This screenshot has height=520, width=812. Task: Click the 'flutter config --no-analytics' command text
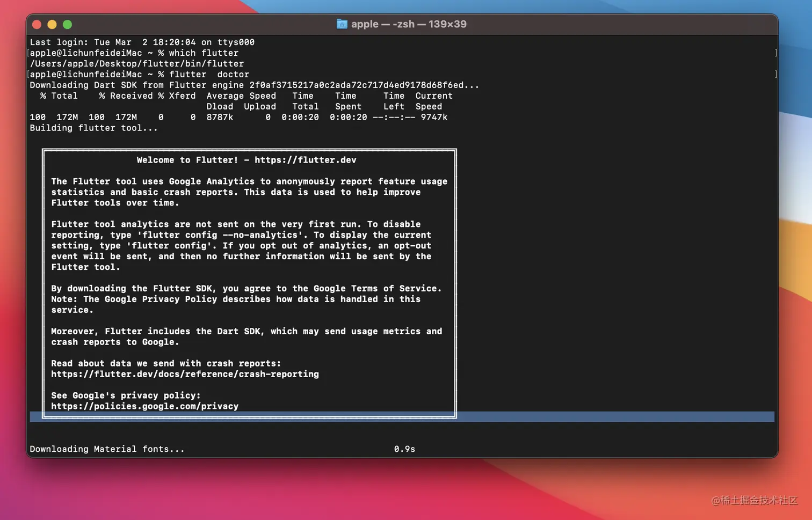pos(220,235)
